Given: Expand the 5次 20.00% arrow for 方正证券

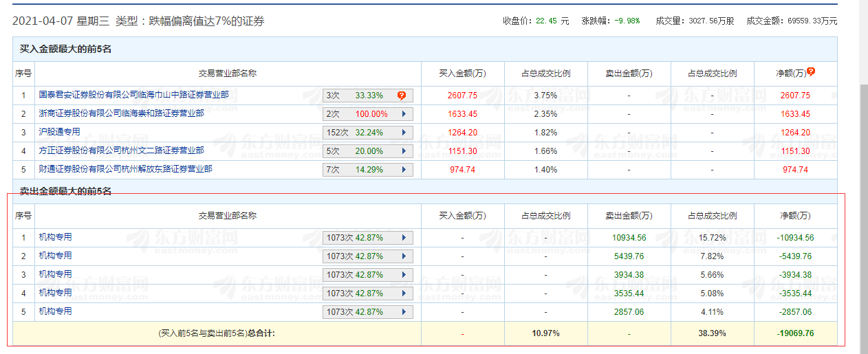Looking at the screenshot, I should [x=403, y=151].
